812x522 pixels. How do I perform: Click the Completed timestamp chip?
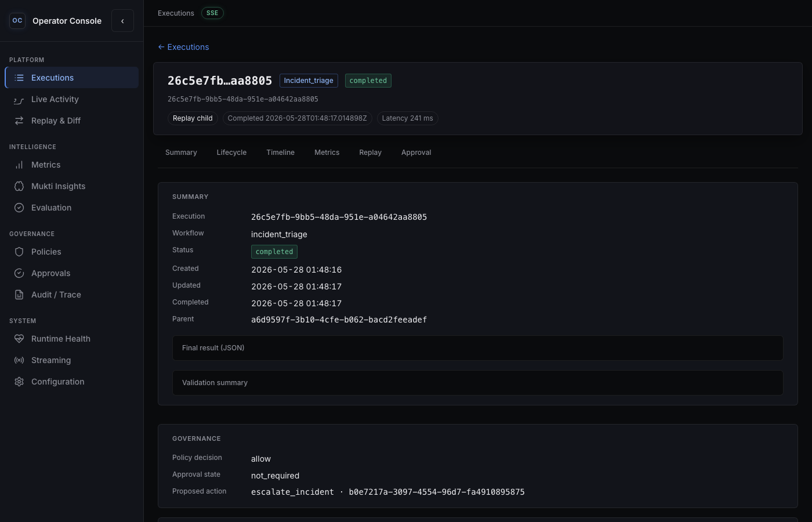click(x=297, y=118)
